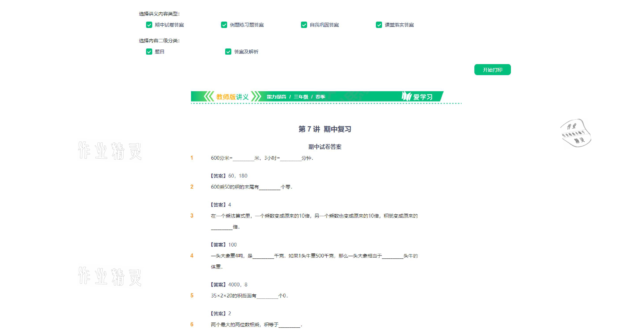Viewport: 644px width, 332px height.
Task: Toggle the 例题练习题答案 checkbox
Action: coord(224,25)
